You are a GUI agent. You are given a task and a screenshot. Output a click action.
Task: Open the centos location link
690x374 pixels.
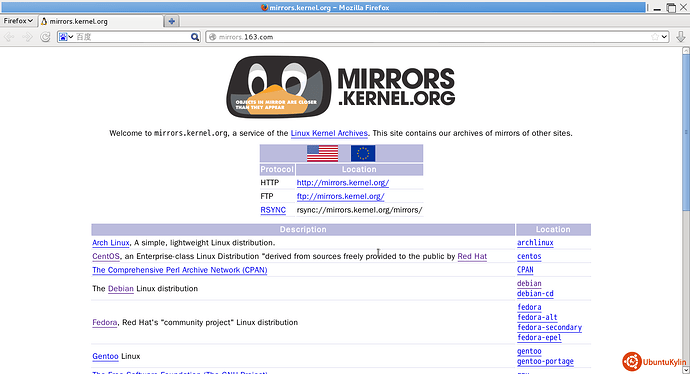[x=529, y=257]
